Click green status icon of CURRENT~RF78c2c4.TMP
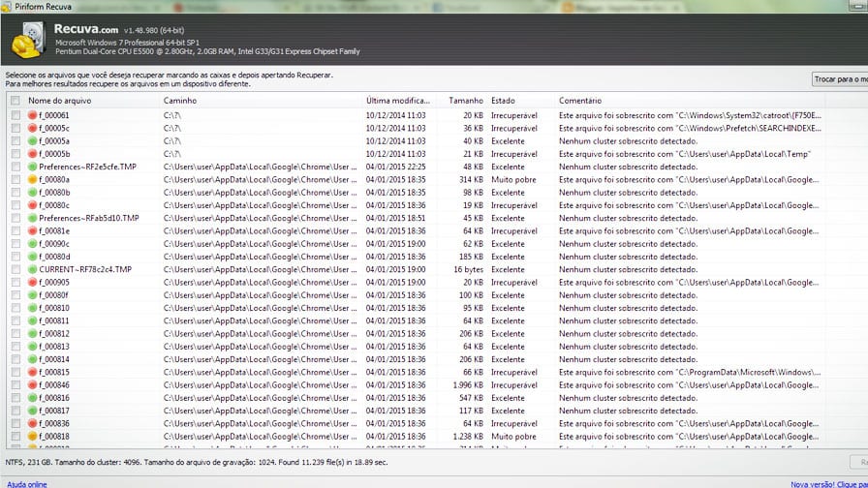Image resolution: width=868 pixels, height=488 pixels. coord(33,269)
